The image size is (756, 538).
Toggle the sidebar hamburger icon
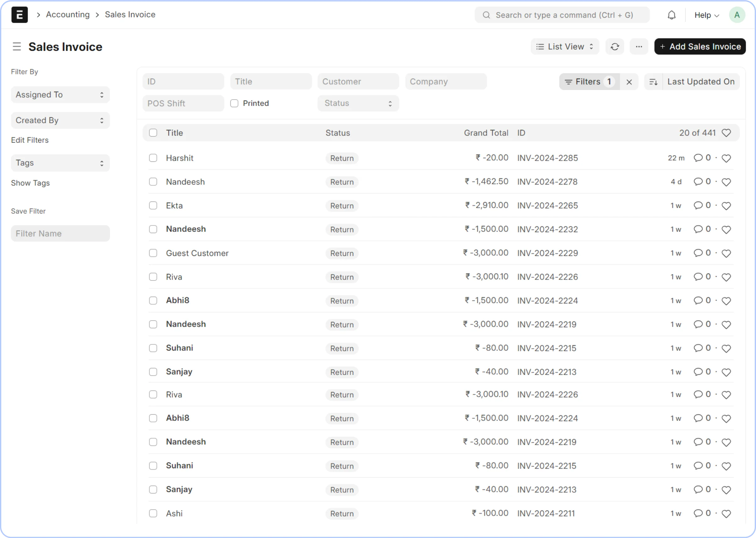coord(17,47)
